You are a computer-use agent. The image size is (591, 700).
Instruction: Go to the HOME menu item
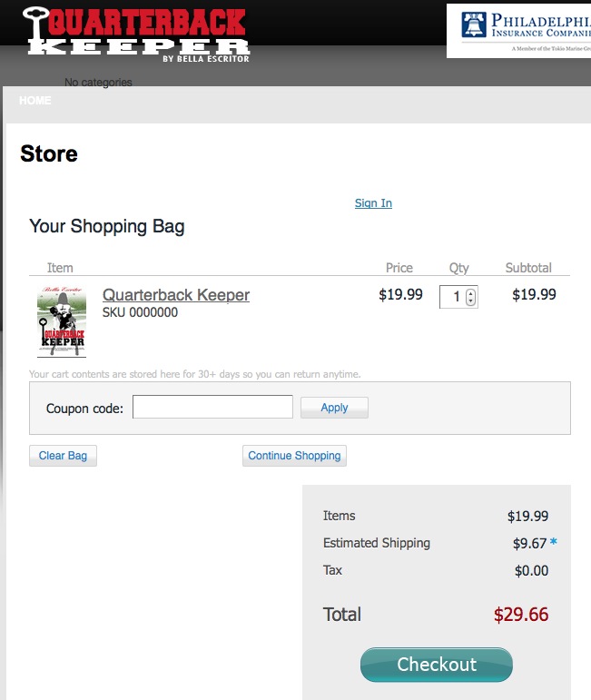coord(35,101)
